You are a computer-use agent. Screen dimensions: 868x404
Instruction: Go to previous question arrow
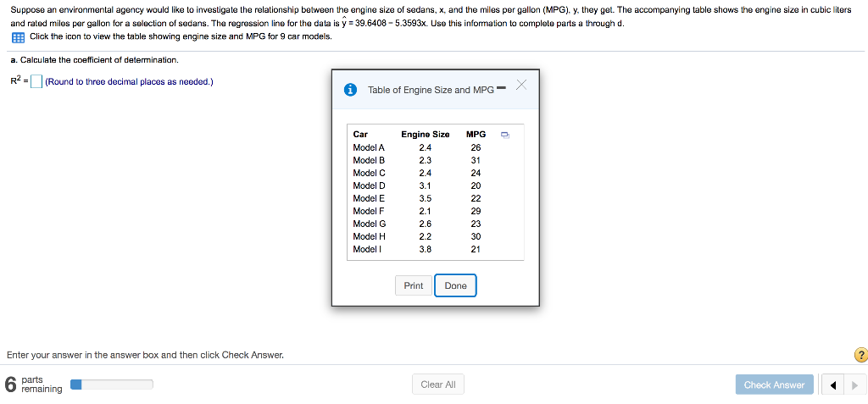point(833,385)
